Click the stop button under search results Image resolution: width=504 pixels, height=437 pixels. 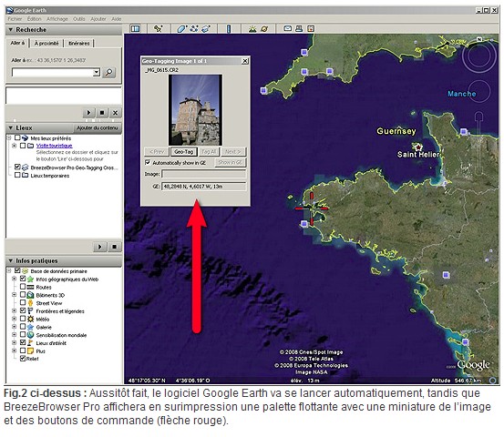pos(102,113)
